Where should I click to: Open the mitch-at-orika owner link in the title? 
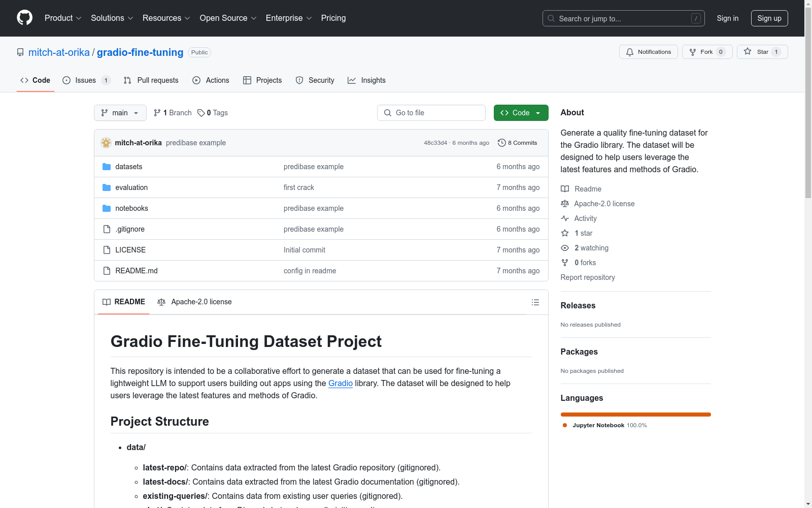(x=59, y=52)
